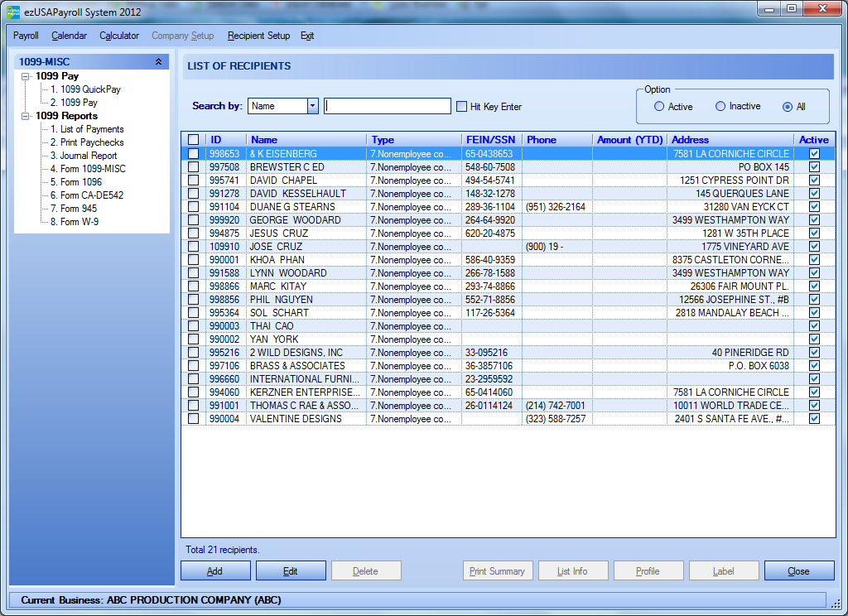This screenshot has width=848, height=616.
Task: Open the Recipient Setup menu
Action: pyautogui.click(x=258, y=36)
